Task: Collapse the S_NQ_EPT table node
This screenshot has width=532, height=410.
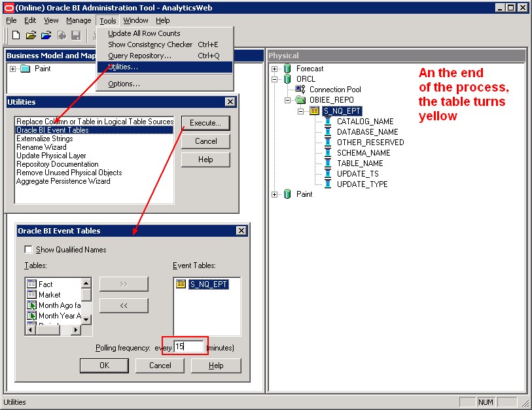Action: 300,111
